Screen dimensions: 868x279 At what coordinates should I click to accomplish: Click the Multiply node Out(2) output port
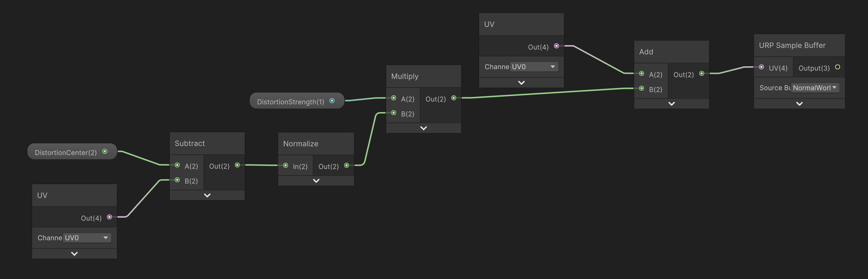click(454, 98)
